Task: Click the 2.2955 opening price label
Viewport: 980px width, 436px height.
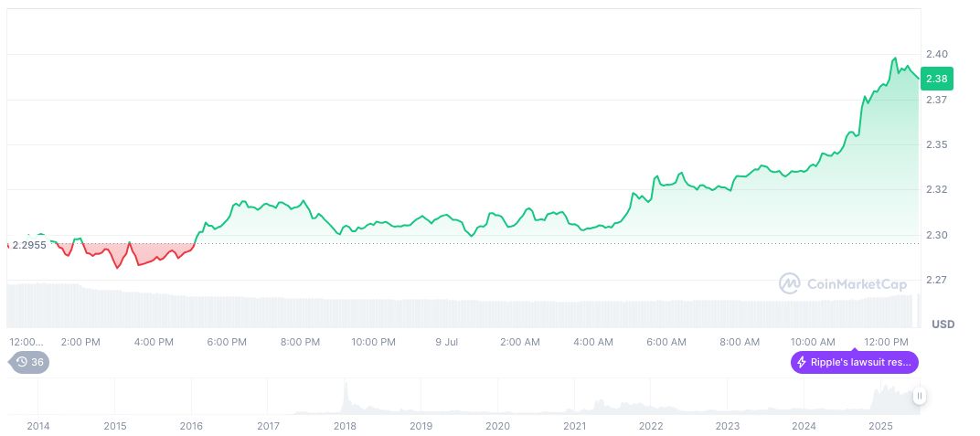Action: tap(28, 245)
